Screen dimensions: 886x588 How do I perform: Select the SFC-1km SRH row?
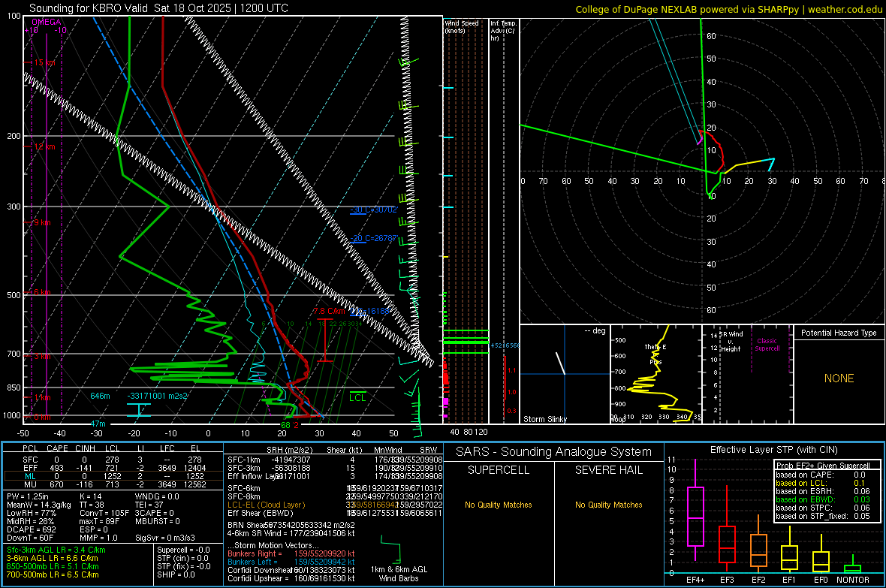tap(335, 460)
